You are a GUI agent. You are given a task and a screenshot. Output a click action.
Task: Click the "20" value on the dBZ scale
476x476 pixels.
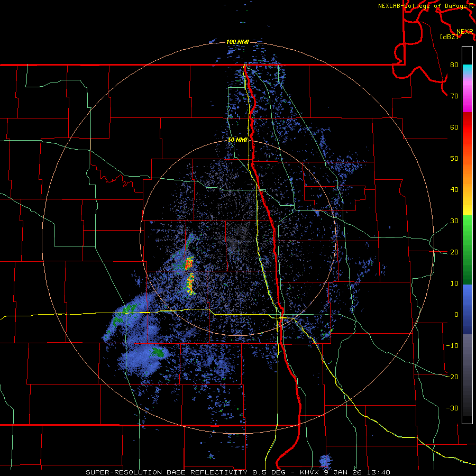454,252
